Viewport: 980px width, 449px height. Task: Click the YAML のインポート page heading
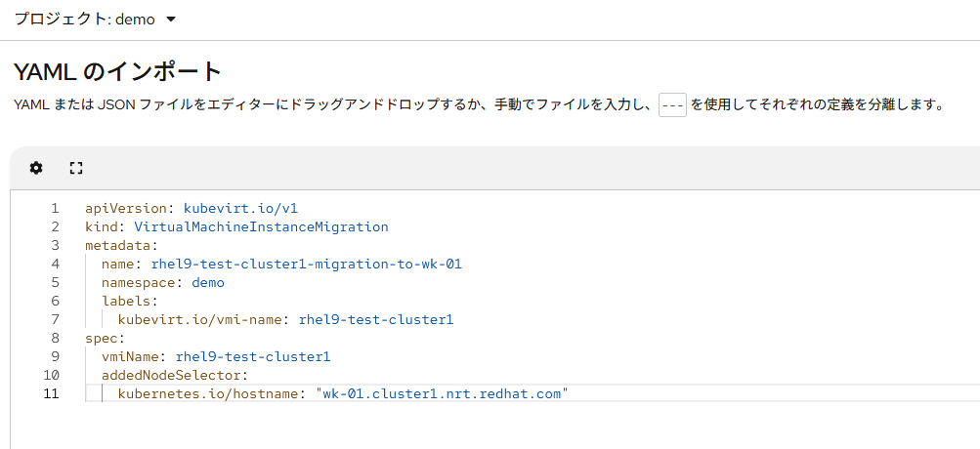click(118, 71)
